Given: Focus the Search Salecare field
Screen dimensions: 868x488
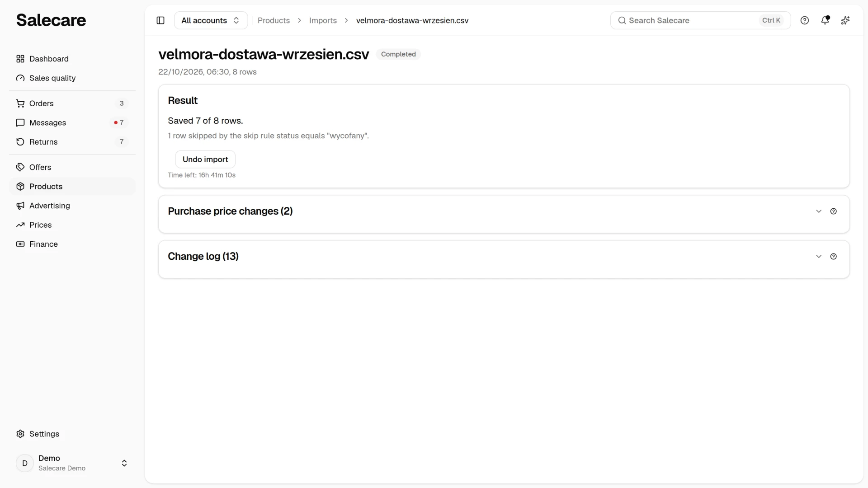Looking at the screenshot, I should coord(700,20).
